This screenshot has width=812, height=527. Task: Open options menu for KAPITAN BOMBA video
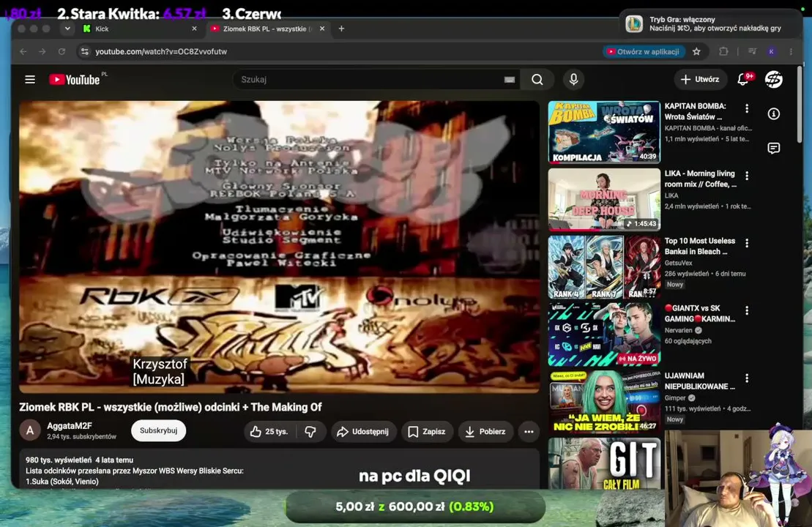(x=747, y=108)
